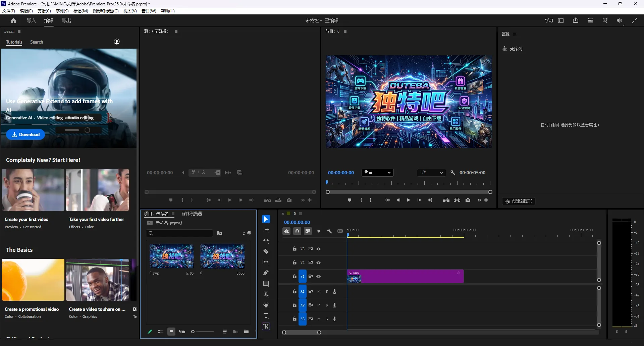Image resolution: width=644 pixels, height=346 pixels.
Task: Open Quick Export share icon
Action: tap(576, 20)
